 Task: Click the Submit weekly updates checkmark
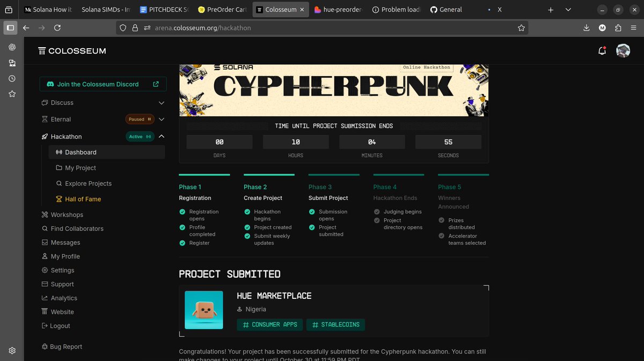tap(247, 236)
